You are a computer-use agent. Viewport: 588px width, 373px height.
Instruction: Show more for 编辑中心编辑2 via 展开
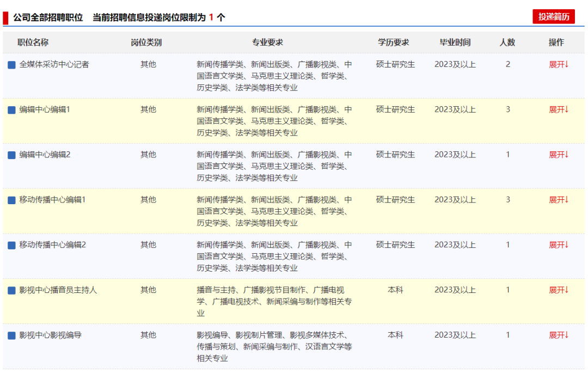click(558, 155)
